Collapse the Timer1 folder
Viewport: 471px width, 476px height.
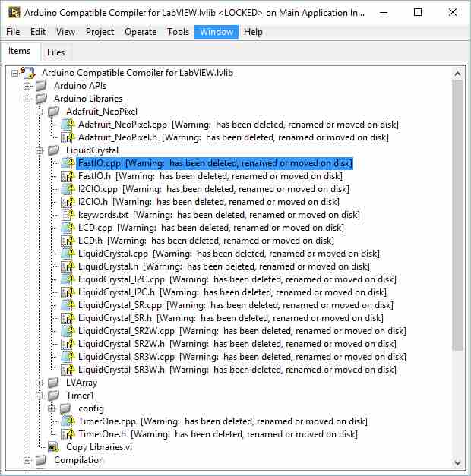(40, 396)
